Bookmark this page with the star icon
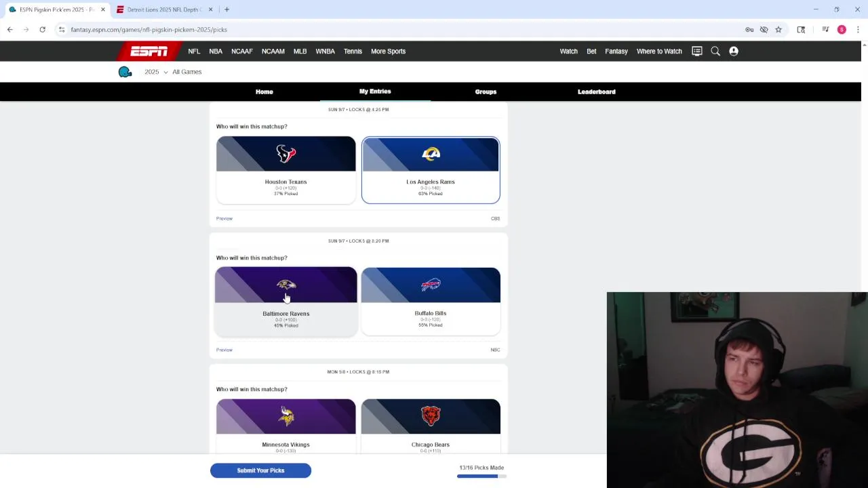Screen dimensions: 868x488 click(x=778, y=30)
